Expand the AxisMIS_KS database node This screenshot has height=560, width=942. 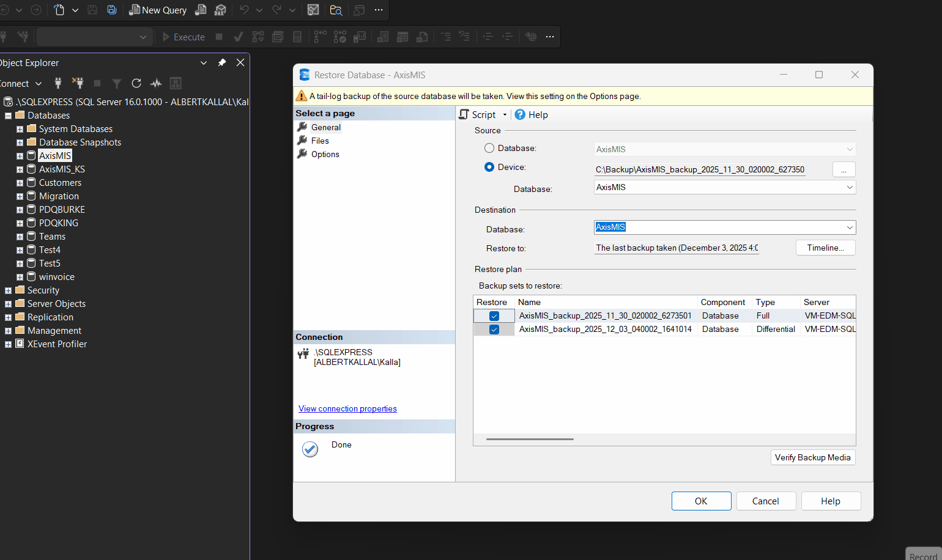point(20,169)
